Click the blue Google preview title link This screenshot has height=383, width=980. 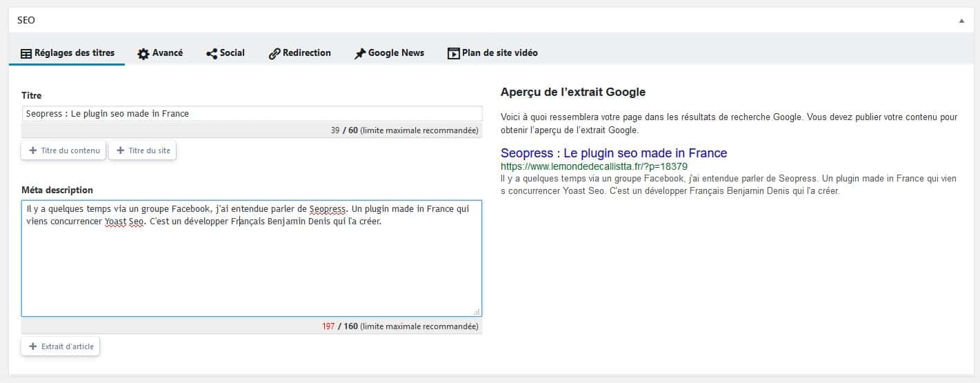pos(614,153)
